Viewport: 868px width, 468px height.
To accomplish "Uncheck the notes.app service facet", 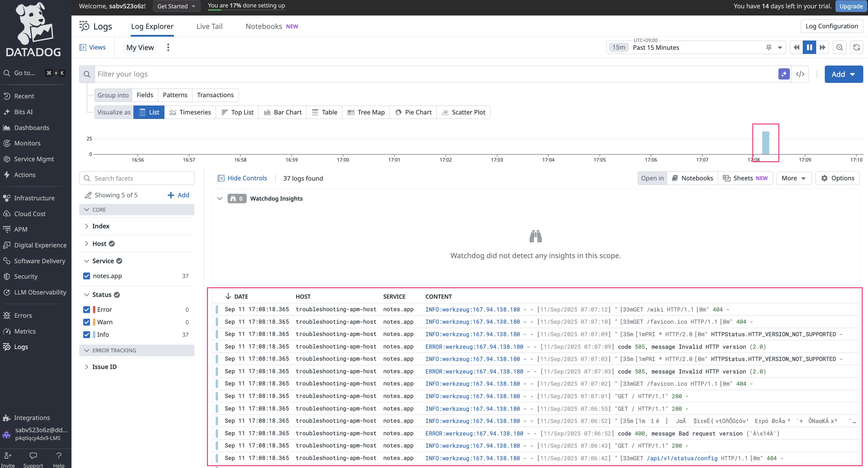I will click(87, 276).
